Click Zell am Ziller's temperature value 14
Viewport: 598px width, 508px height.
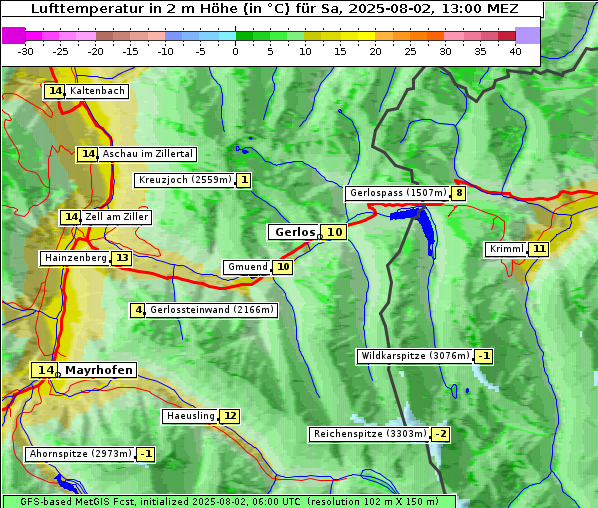(x=71, y=217)
